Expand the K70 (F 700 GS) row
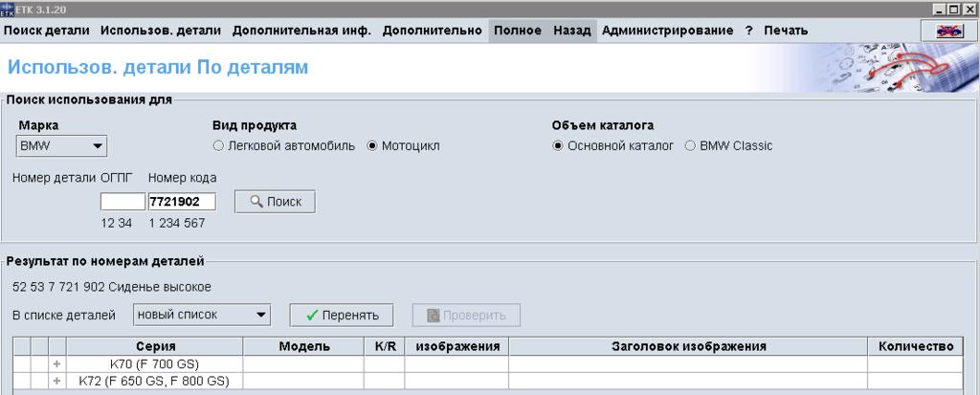This screenshot has width=980, height=395. coord(56,364)
